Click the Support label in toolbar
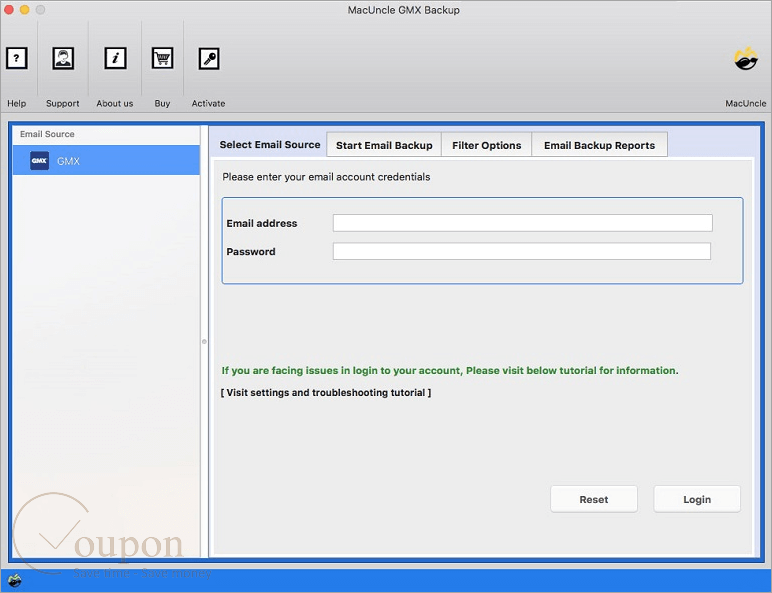This screenshot has width=772, height=593. pos(63,103)
